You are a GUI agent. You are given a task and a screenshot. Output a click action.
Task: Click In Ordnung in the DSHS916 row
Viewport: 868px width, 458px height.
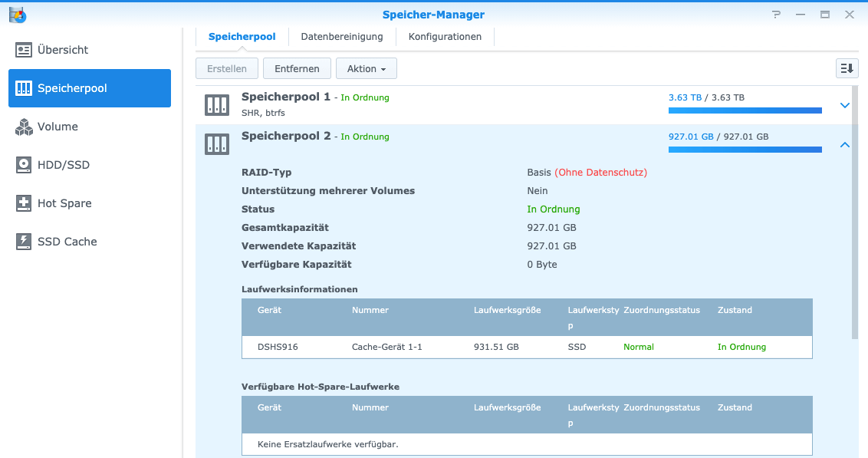click(x=741, y=348)
